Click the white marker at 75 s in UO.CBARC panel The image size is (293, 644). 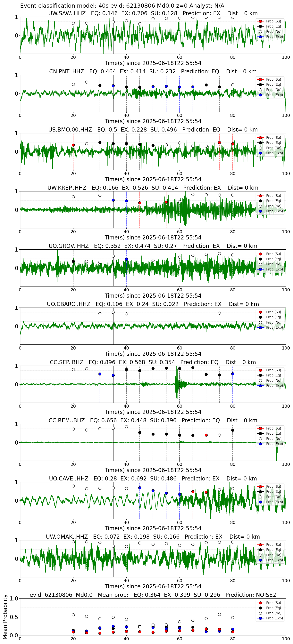(219, 313)
